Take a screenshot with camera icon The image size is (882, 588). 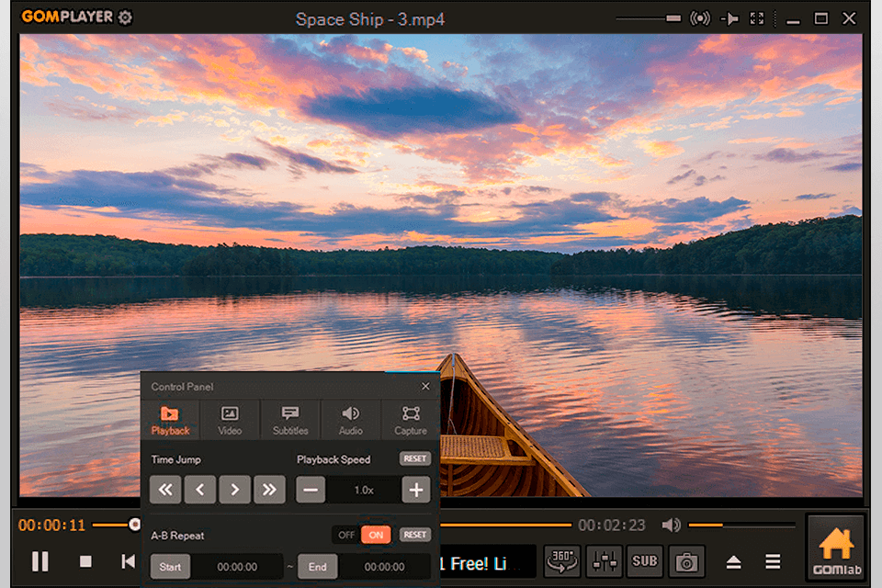(x=686, y=561)
